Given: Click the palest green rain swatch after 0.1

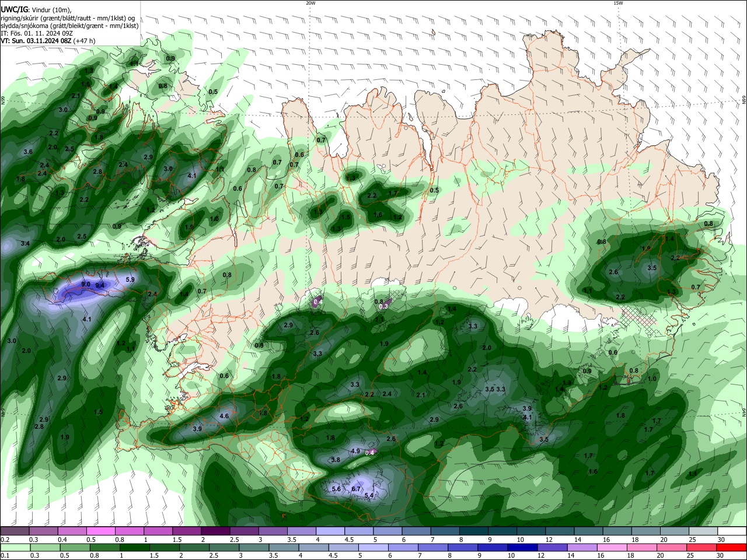Looking at the screenshot, I should [x=15, y=547].
